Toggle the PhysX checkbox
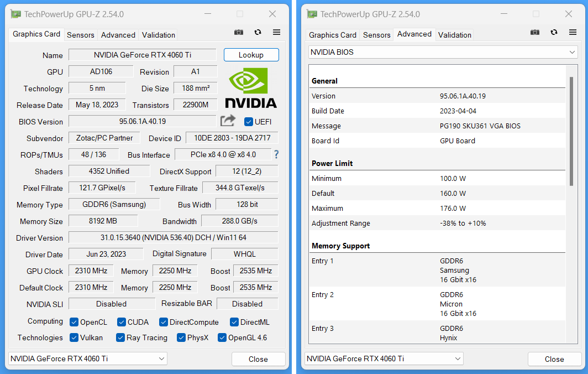Viewport: 588px width, 374px height. point(181,337)
